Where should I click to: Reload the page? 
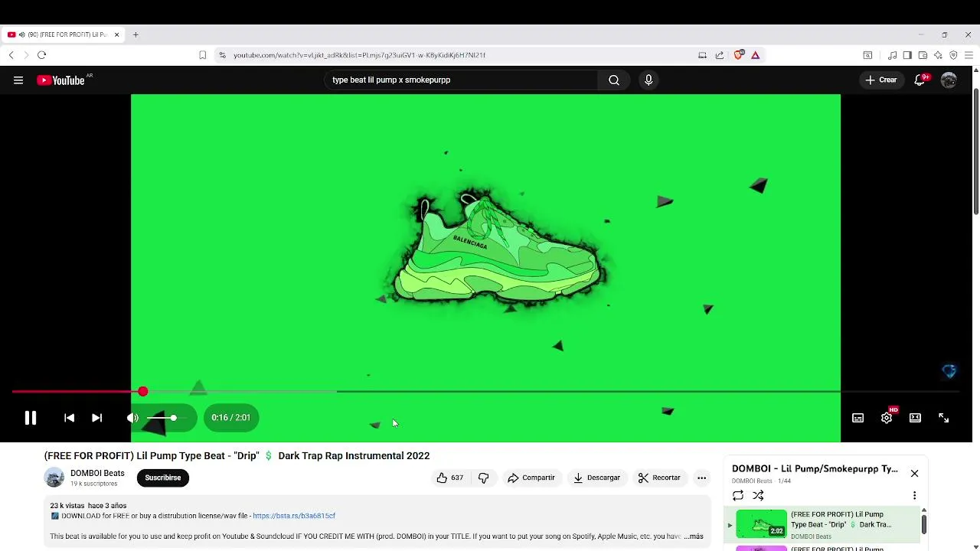[x=41, y=55]
